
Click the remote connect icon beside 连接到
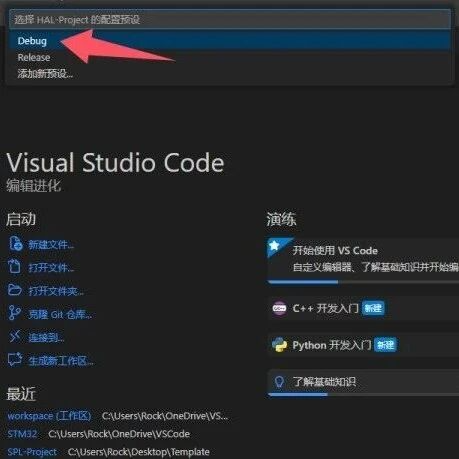tap(15, 337)
